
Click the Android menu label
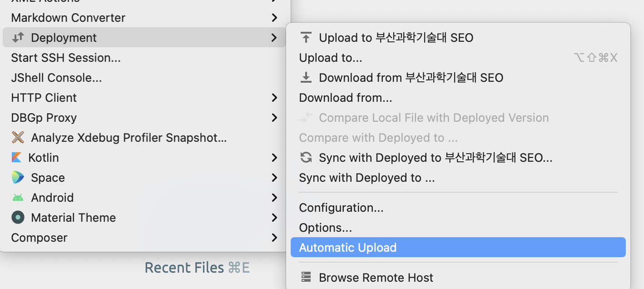(x=52, y=198)
